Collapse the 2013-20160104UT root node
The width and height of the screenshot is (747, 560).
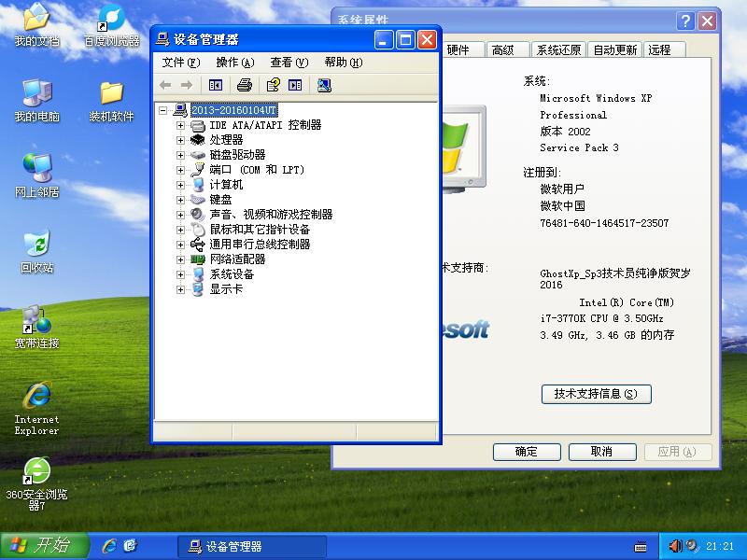162,110
